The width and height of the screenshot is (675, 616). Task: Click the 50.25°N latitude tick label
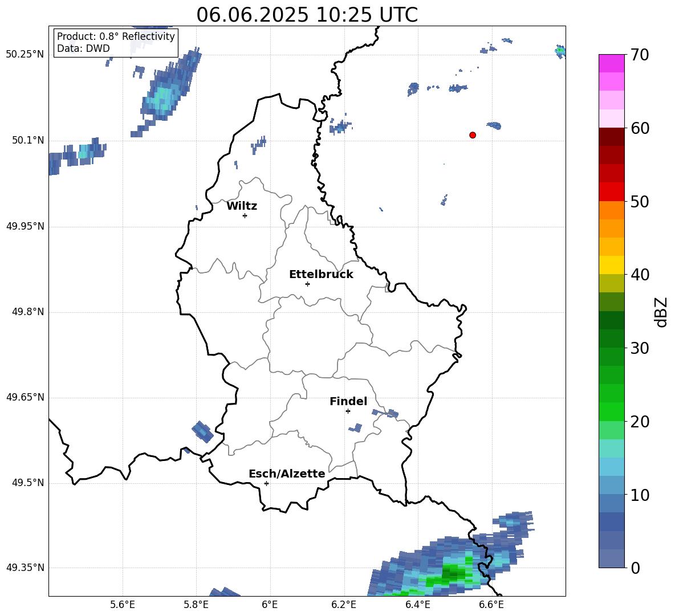[x=25, y=55]
